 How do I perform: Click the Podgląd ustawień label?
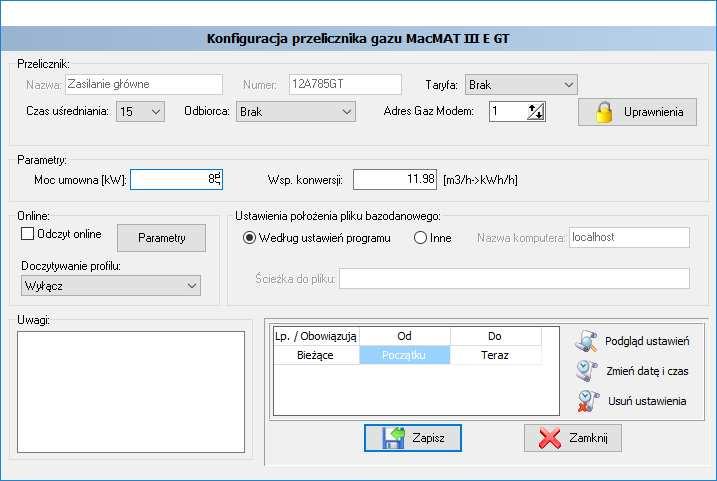[647, 341]
